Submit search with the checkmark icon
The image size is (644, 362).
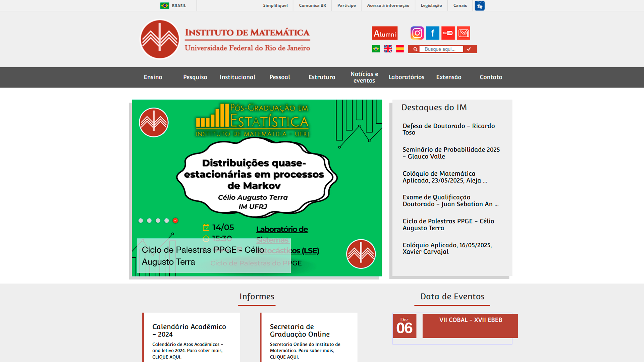pos(469,49)
